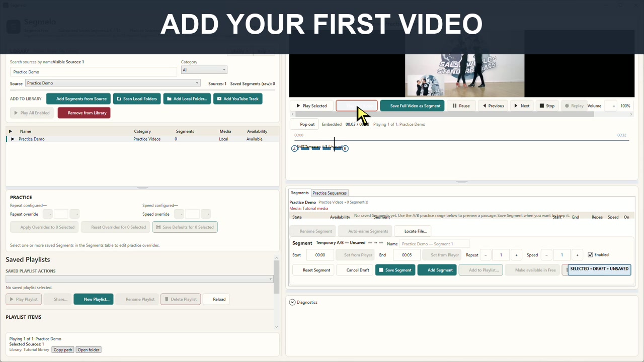Click Add Segments from Source
This screenshot has height=362, width=644.
[x=78, y=99]
